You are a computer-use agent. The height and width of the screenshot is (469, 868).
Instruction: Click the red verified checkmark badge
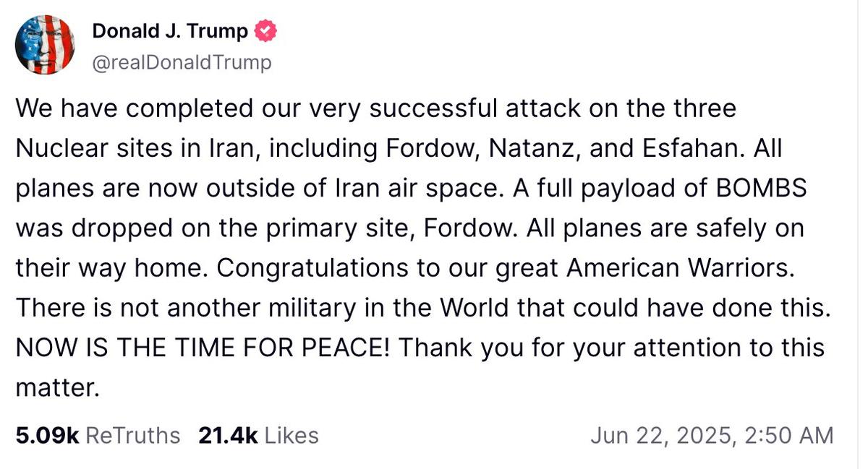(265, 32)
